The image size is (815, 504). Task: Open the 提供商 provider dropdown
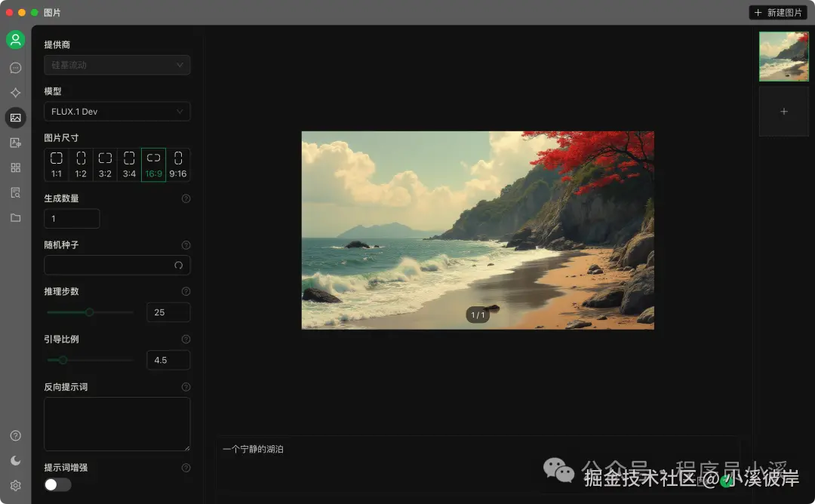tap(117, 65)
